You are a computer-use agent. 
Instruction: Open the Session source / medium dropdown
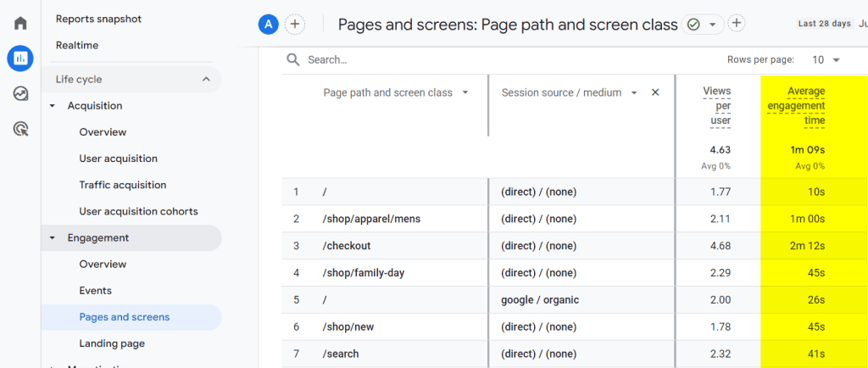pos(634,92)
